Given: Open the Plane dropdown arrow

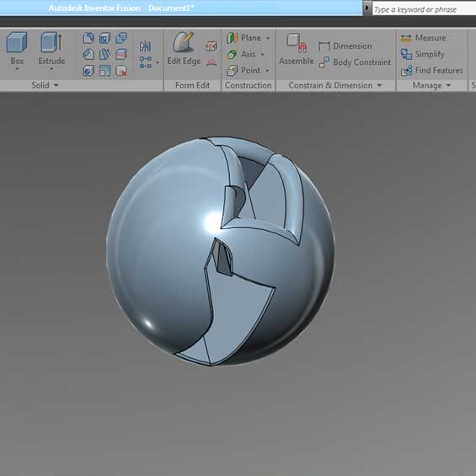Looking at the screenshot, I should coord(268,38).
